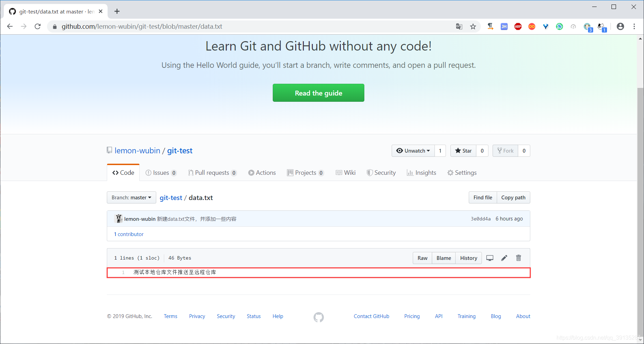Switch to the Projects tab
Screen dimensions: 644x344
coord(306,173)
